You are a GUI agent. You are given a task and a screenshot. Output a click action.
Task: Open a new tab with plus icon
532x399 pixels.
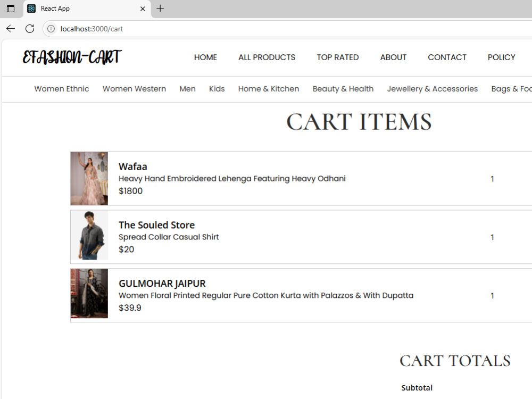click(160, 9)
